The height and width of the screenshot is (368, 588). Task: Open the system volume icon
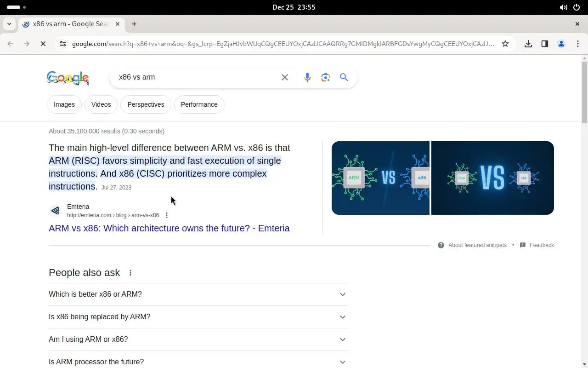click(563, 7)
